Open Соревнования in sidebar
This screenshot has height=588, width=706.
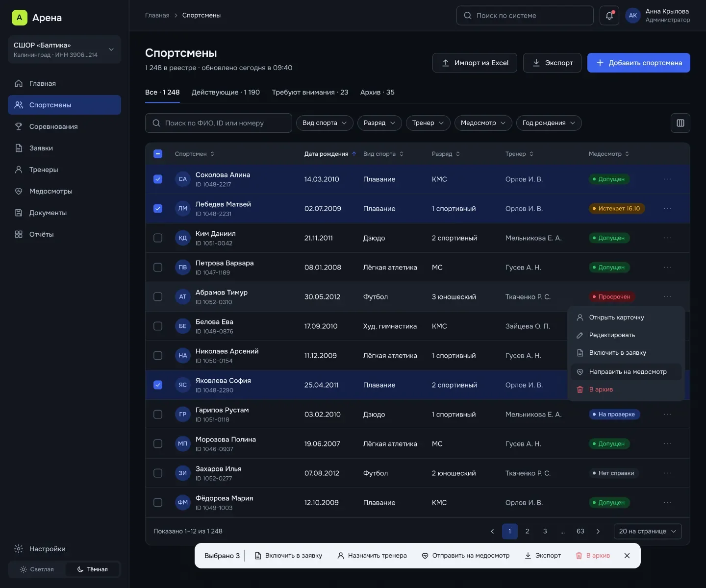click(64, 126)
